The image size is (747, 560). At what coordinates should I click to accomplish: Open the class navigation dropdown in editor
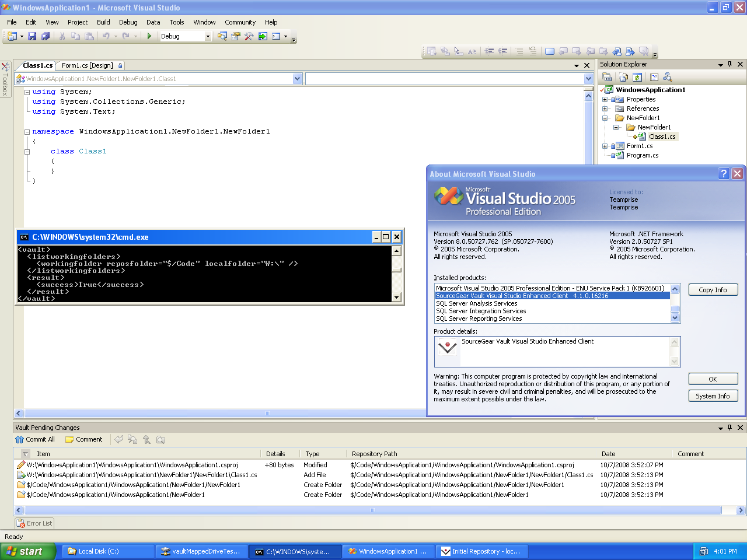[297, 79]
